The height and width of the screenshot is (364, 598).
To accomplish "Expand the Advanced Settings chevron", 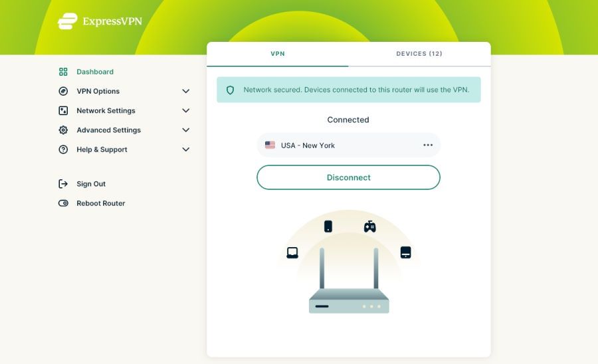I will tap(186, 130).
